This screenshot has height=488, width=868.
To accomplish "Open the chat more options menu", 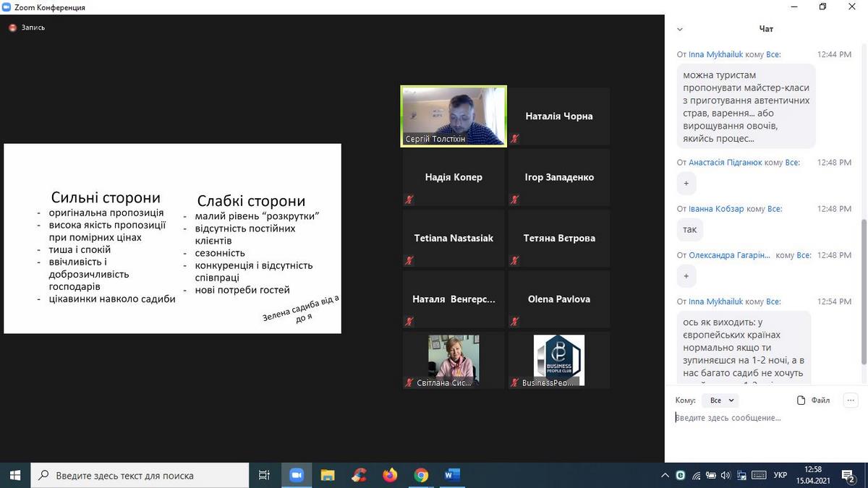I will pos(850,400).
